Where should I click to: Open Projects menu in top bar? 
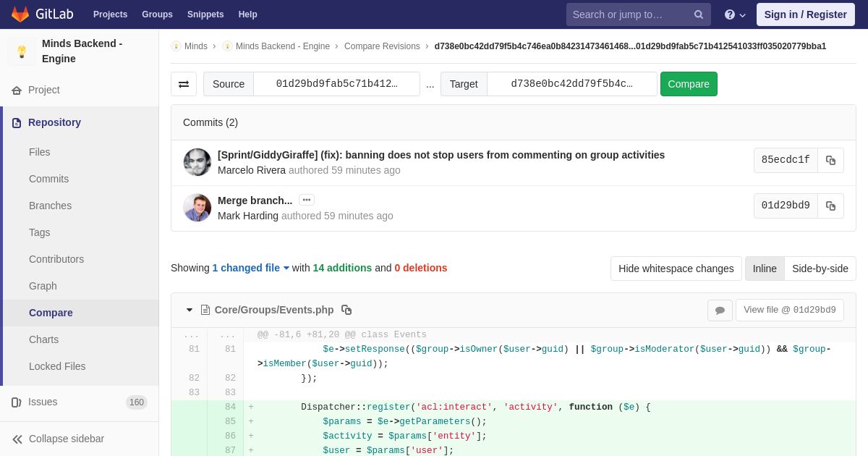click(x=110, y=14)
